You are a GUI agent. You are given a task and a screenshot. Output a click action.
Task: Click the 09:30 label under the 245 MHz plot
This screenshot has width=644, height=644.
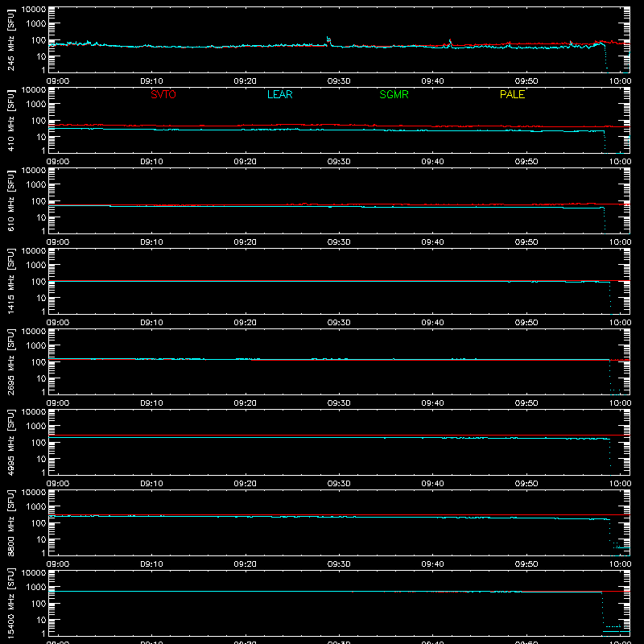click(339, 81)
